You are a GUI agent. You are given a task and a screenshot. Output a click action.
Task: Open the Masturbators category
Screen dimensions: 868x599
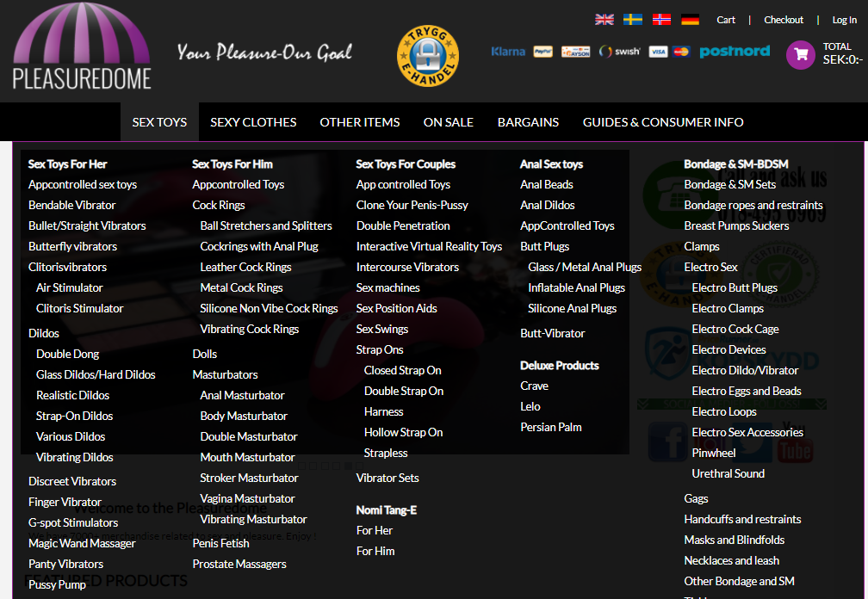pyautogui.click(x=225, y=375)
